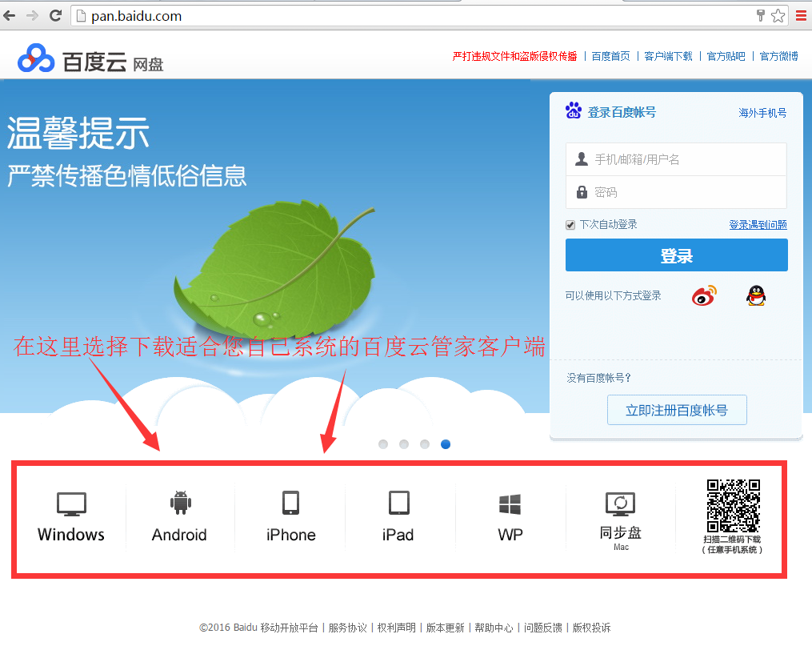Open 官方贴吧 link
Viewport: 812px width, 646px height.
tap(726, 56)
